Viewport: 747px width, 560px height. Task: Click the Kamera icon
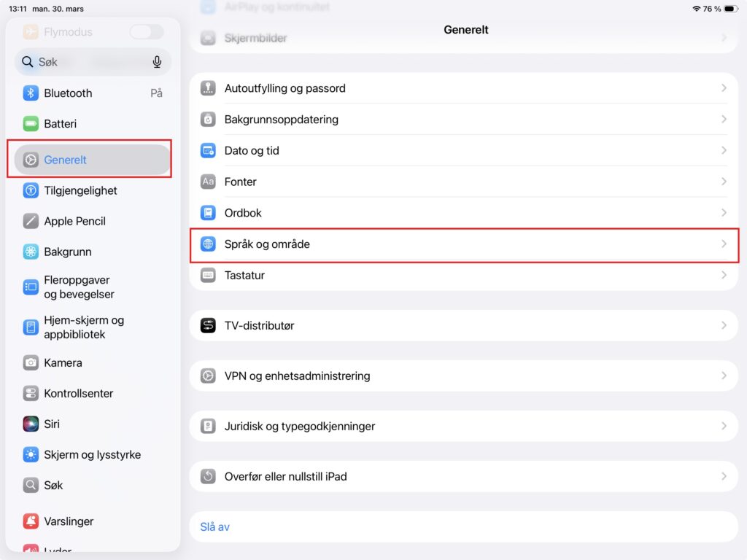[31, 363]
